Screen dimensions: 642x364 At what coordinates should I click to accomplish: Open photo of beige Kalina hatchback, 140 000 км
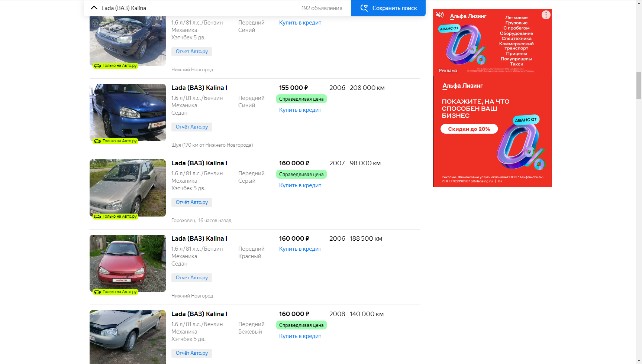[x=128, y=337]
